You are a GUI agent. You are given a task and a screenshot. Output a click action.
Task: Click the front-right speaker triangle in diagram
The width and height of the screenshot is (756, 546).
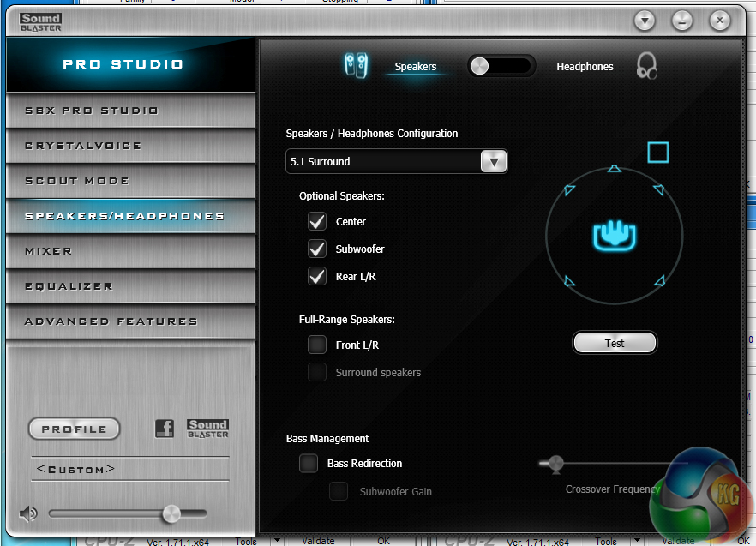(659, 189)
